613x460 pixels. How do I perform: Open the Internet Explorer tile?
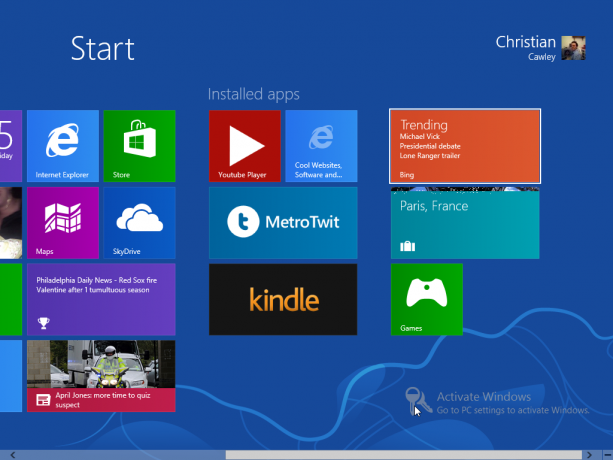[x=63, y=146]
